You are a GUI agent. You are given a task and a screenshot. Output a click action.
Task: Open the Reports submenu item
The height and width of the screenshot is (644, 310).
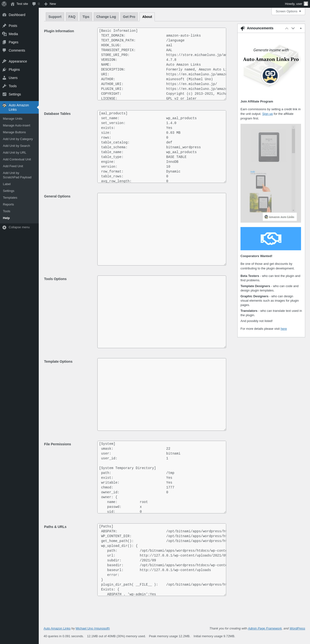tap(8, 204)
